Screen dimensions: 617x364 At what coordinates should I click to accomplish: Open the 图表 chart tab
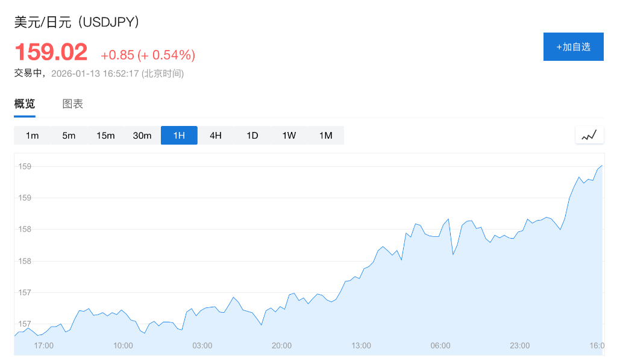pos(73,104)
